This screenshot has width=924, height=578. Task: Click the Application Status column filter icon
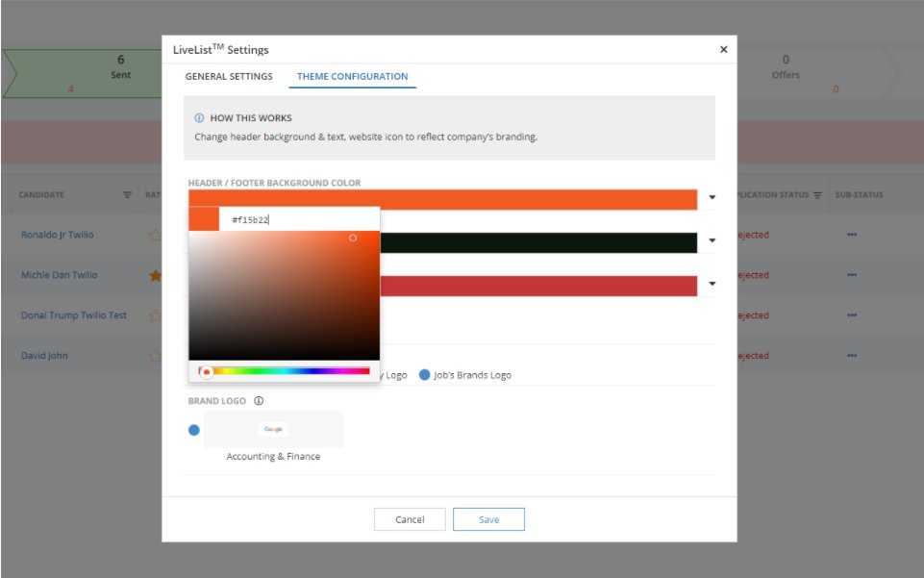(x=817, y=195)
